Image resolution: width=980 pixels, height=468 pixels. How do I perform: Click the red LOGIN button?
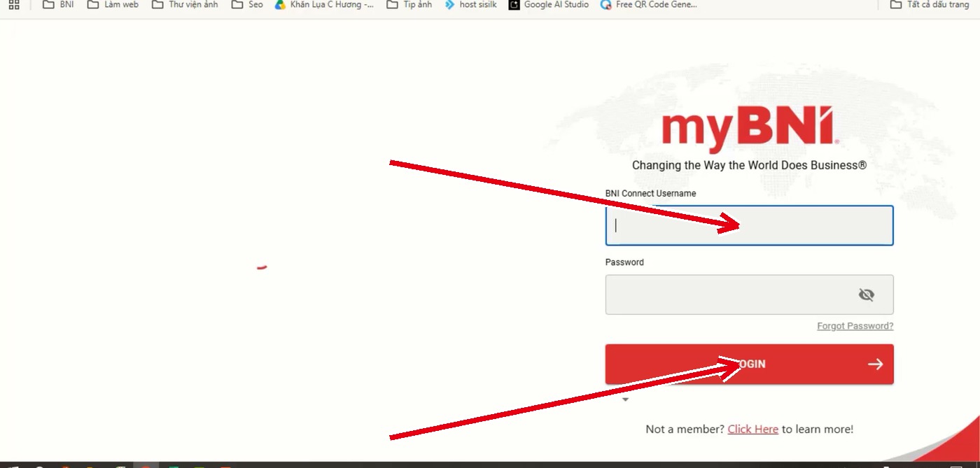[x=749, y=364]
